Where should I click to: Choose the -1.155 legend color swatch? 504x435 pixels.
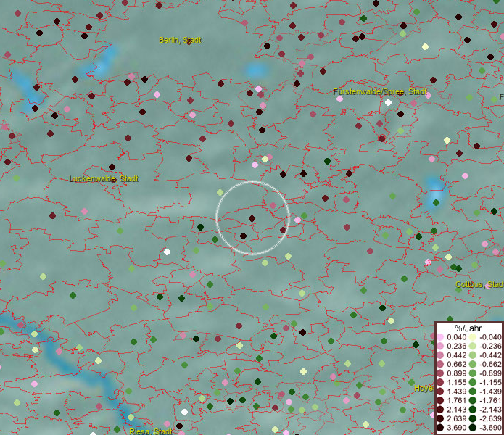(x=473, y=382)
